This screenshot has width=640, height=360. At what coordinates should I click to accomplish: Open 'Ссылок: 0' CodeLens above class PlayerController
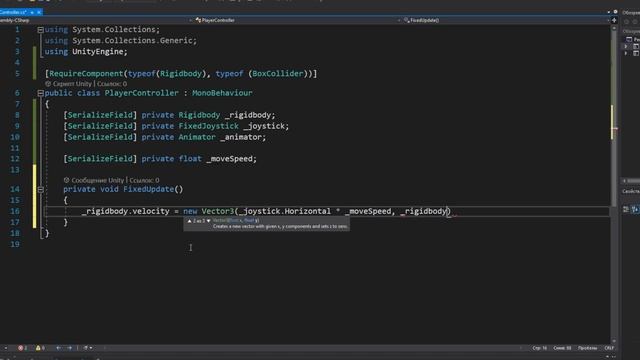(112, 84)
